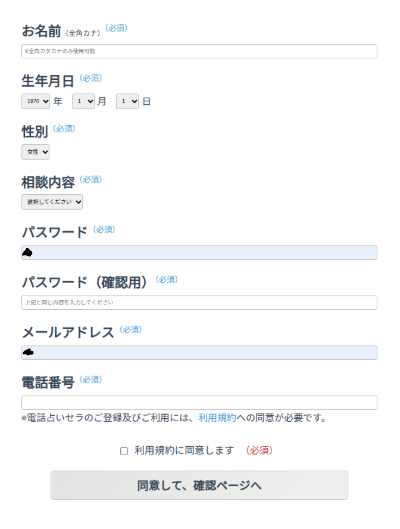400x529 pixels.
Task: Open the 利用規約 terms of service link
Action: pos(217,418)
